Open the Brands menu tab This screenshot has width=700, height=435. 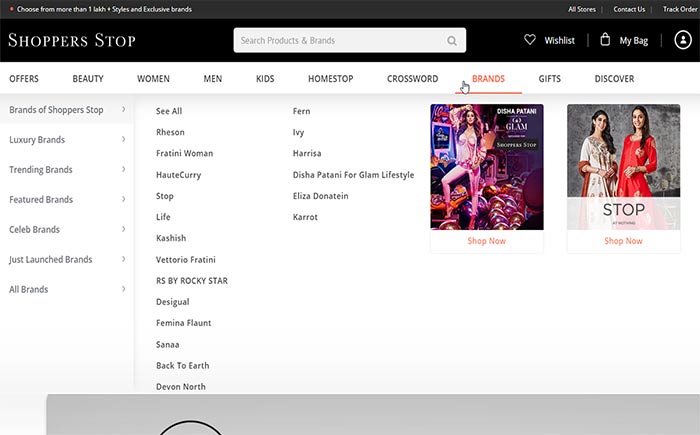pyautogui.click(x=488, y=79)
